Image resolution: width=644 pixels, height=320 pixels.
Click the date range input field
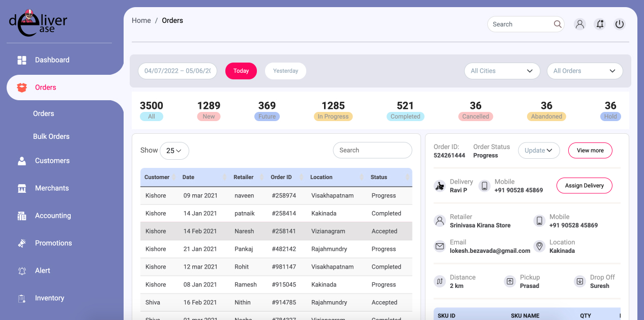(178, 71)
